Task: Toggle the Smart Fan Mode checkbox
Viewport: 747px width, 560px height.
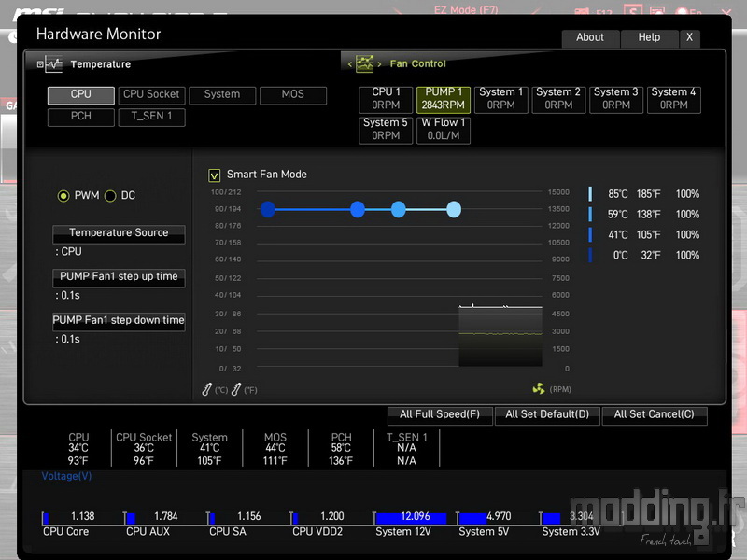Action: click(215, 175)
